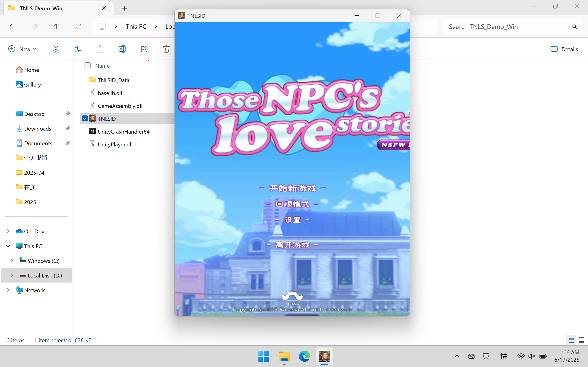The width and height of the screenshot is (588, 367).
Task: Expand the OneDrive tree node
Action: [x=8, y=231]
